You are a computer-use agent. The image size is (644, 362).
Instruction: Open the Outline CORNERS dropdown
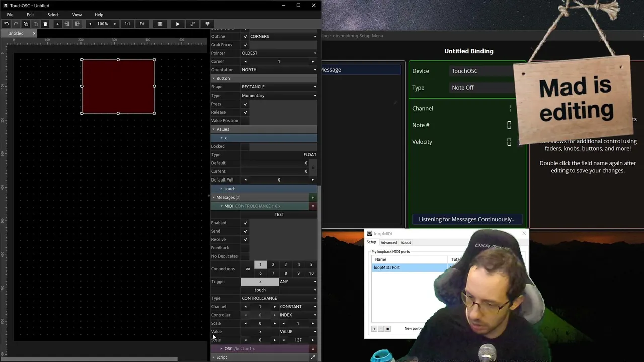(283, 36)
